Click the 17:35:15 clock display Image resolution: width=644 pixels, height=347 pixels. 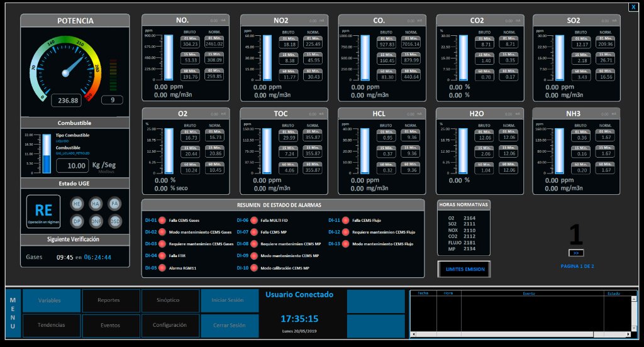299,319
